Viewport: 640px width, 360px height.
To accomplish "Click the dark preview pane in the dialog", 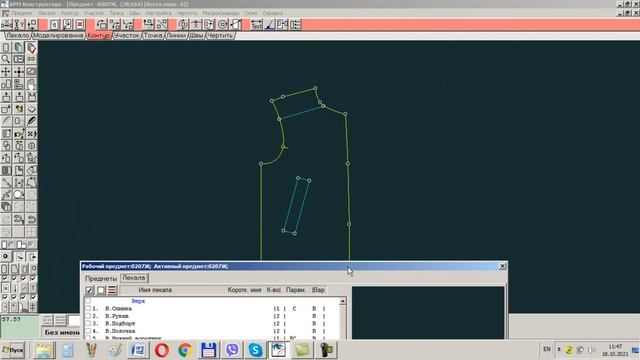I will [x=428, y=313].
